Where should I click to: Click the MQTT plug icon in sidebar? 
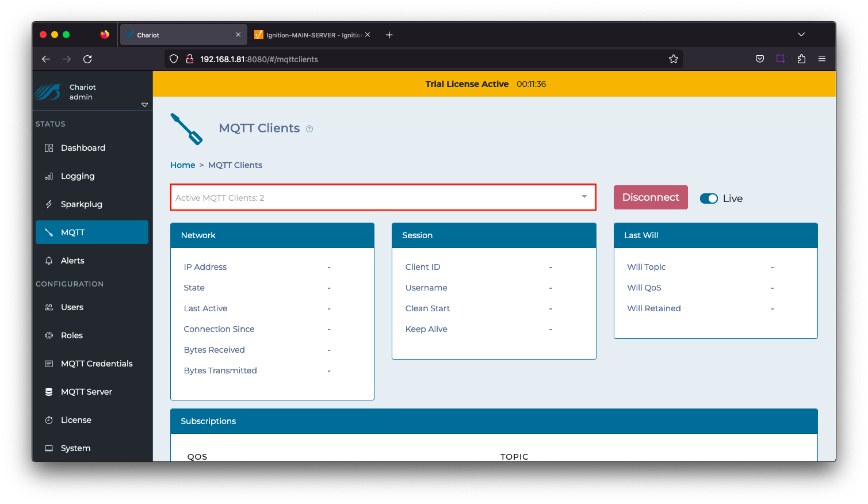[49, 232]
